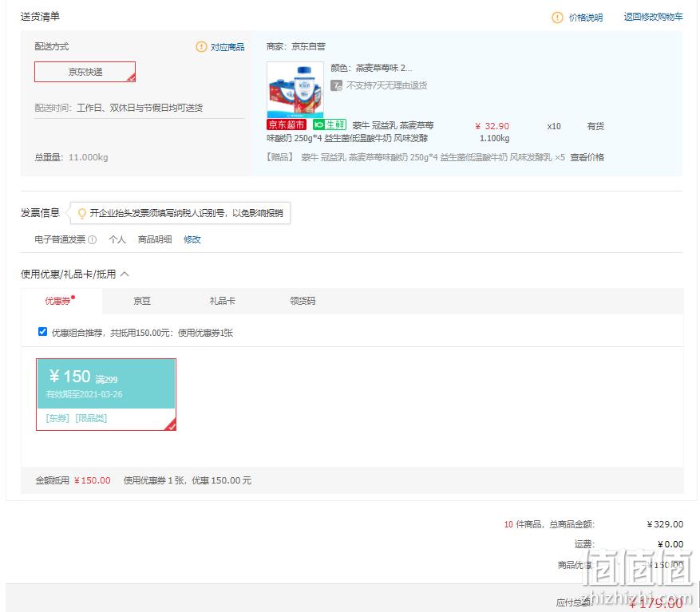Click the 总重量: 11.000kg text

[71, 157]
